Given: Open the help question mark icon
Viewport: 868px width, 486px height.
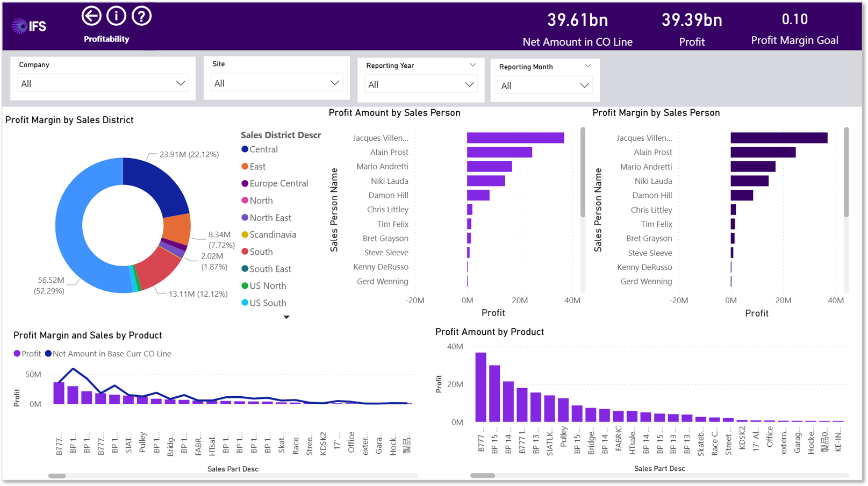Looking at the screenshot, I should pyautogui.click(x=141, y=16).
